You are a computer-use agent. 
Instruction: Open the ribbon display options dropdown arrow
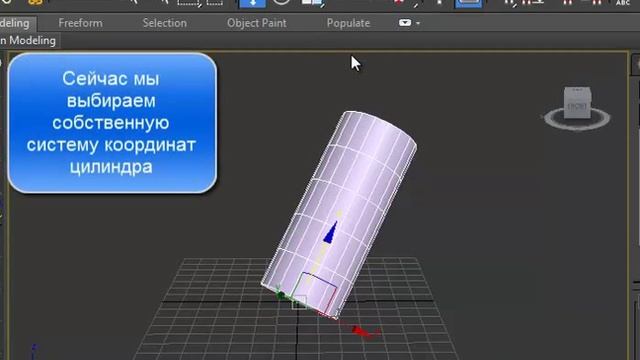point(418,23)
